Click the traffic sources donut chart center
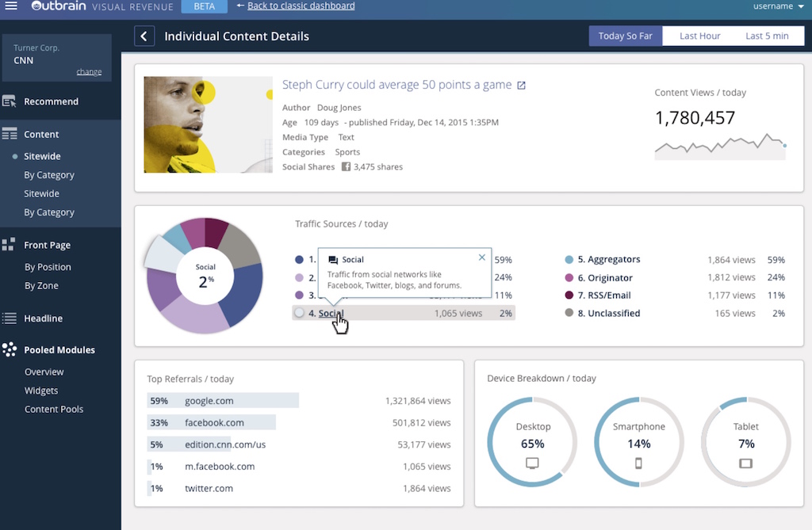Viewport: 812px width, 530px height. click(x=205, y=276)
